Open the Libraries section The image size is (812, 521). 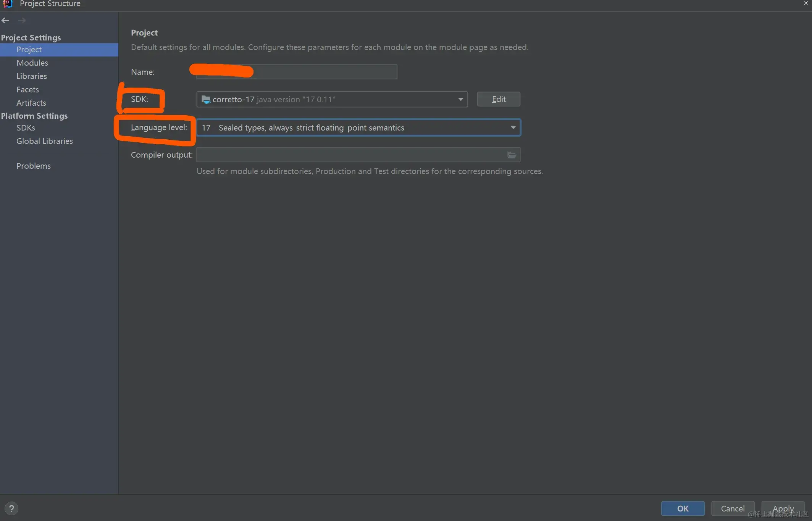(31, 76)
